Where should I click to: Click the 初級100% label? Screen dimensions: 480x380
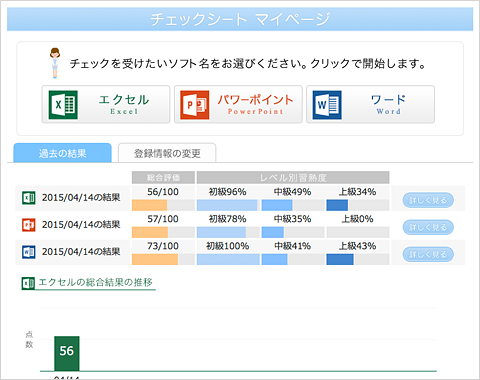tap(228, 246)
